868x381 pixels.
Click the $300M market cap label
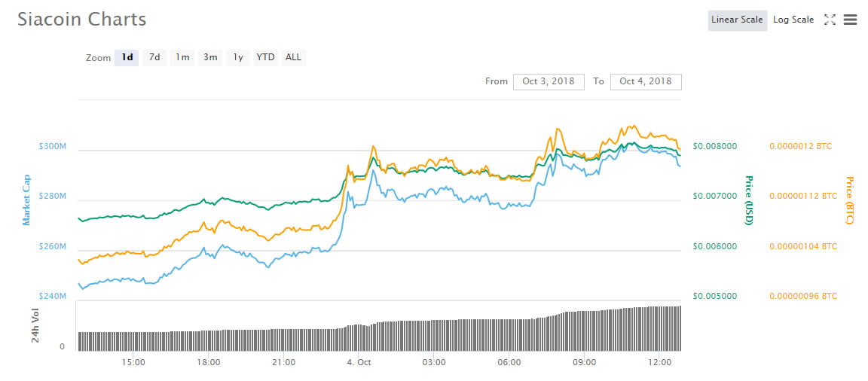click(53, 147)
